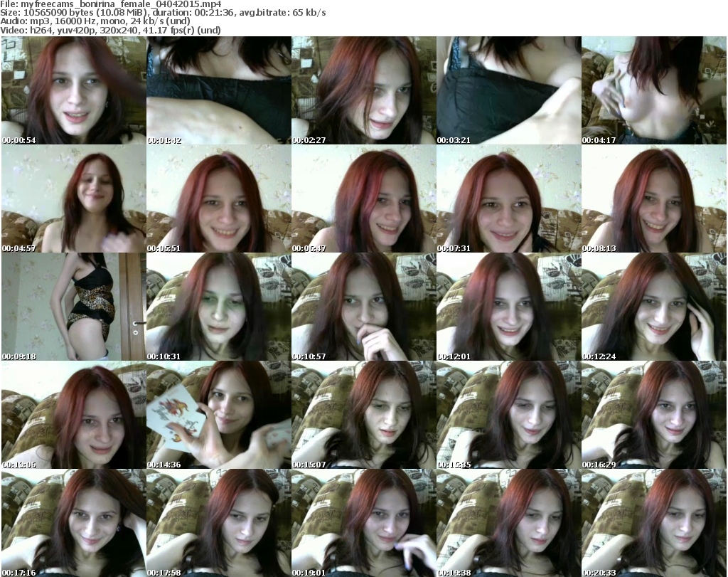The image size is (728, 577).
Task: Open the thumbnail stamped 00:05:51
Action: [219, 198]
